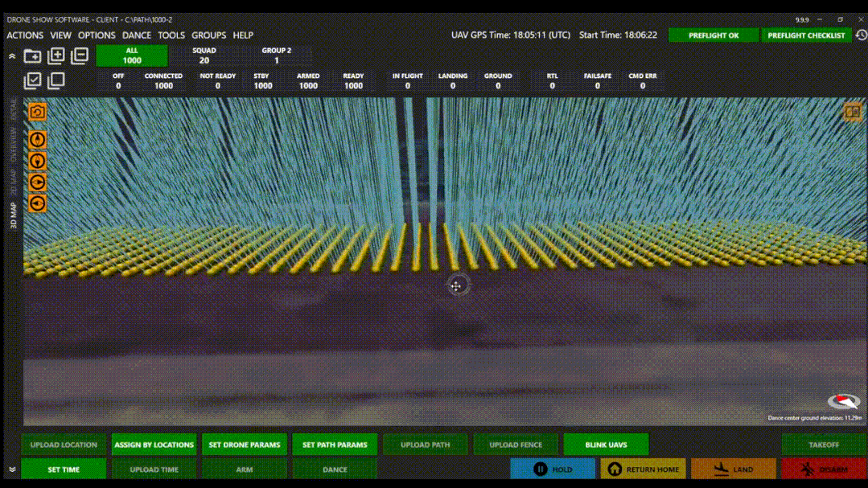Viewport: 868px width, 488px height.
Task: Reset the 3D camera view
Action: pos(37,112)
